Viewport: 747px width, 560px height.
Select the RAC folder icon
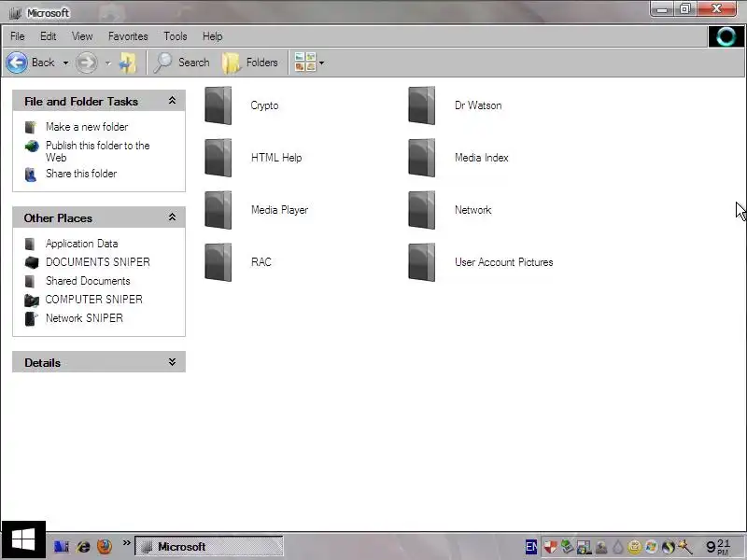click(218, 262)
